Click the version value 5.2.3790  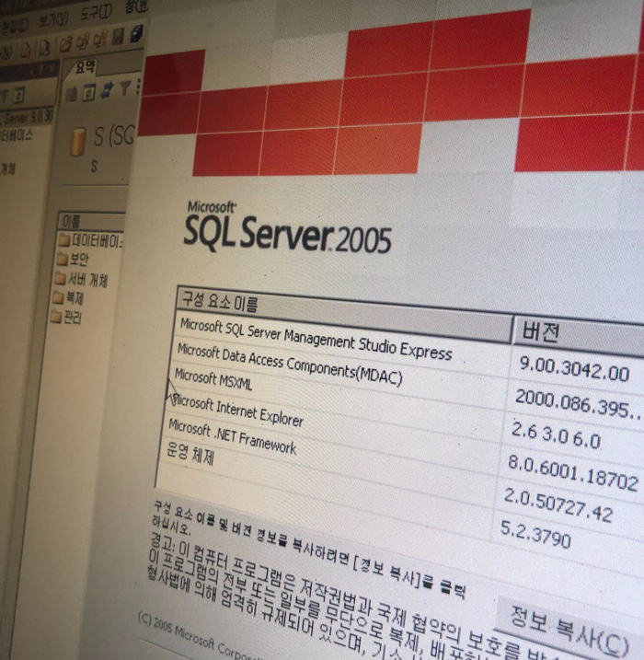click(x=535, y=533)
